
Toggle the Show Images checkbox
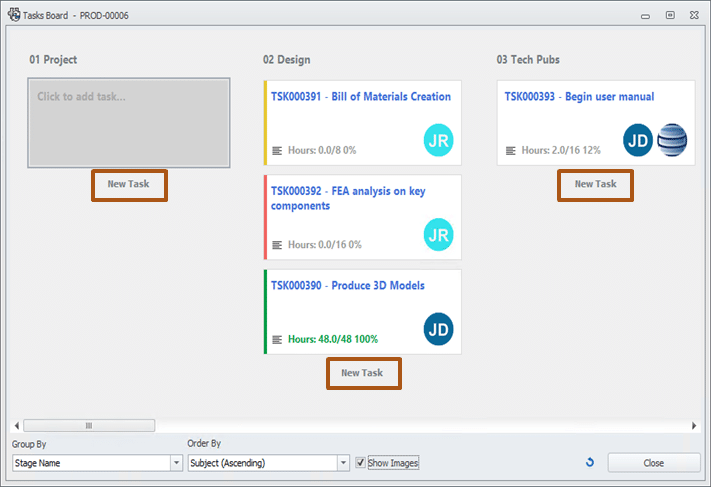[361, 463]
